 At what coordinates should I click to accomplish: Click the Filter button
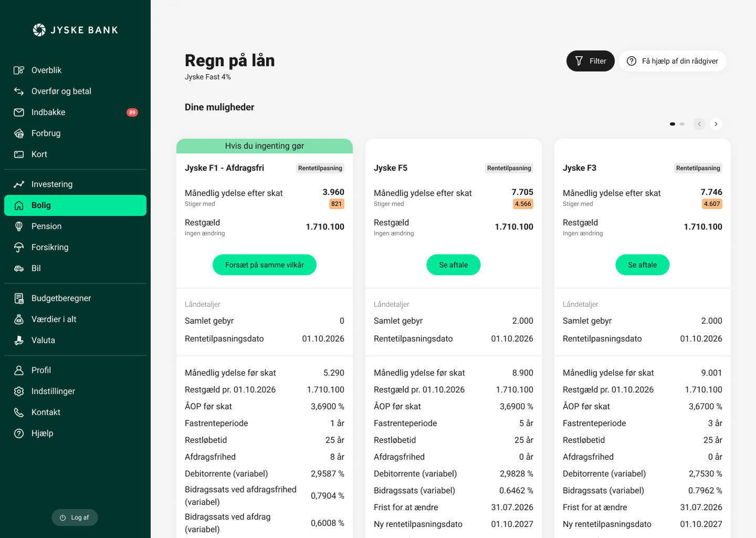tap(591, 61)
